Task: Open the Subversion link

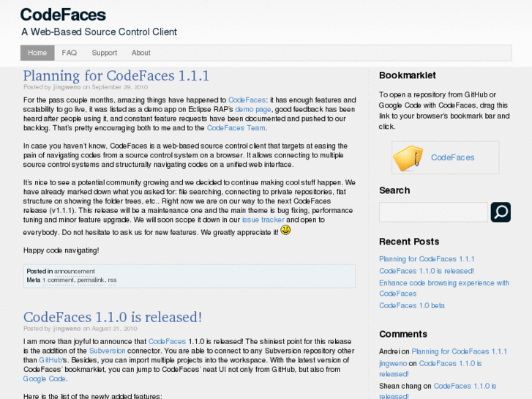Action: (x=108, y=351)
